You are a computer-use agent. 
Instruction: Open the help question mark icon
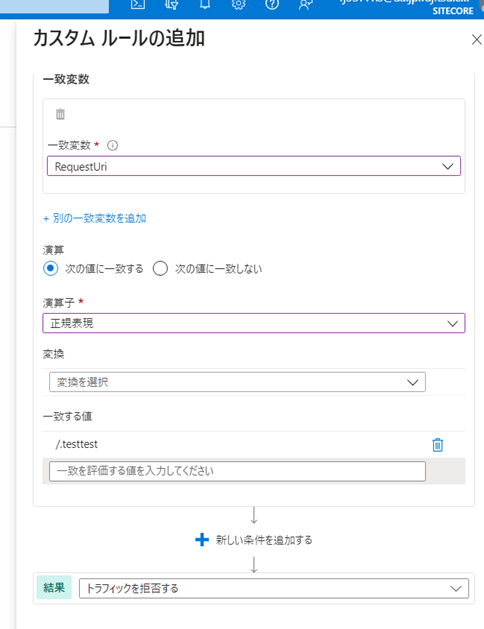click(x=272, y=4)
